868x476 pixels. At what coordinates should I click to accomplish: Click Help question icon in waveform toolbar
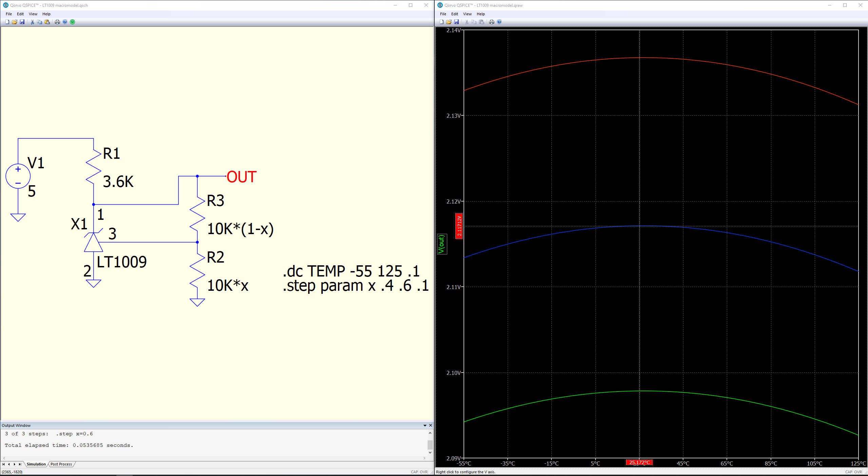tap(499, 22)
